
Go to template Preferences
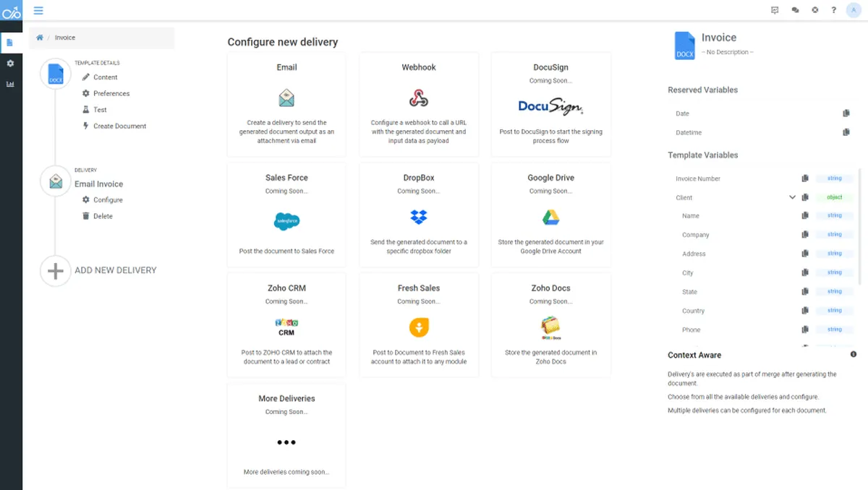111,93
